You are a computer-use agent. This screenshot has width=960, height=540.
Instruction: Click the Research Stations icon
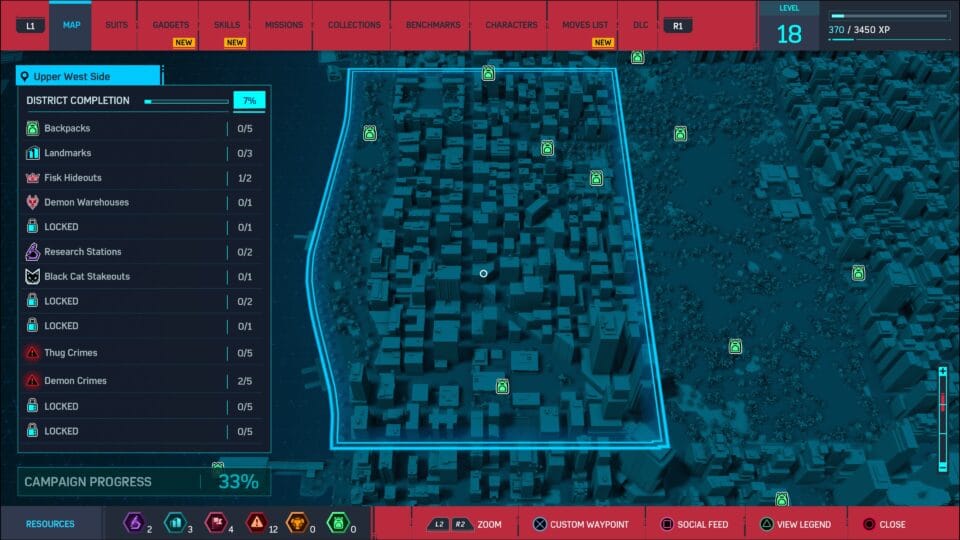point(32,252)
